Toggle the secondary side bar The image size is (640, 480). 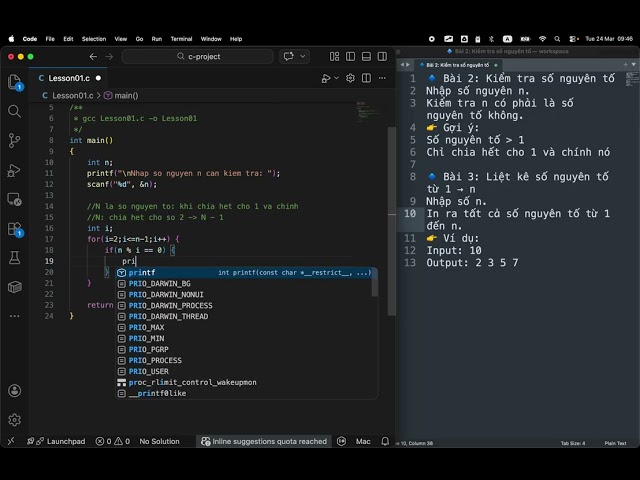pos(382,56)
